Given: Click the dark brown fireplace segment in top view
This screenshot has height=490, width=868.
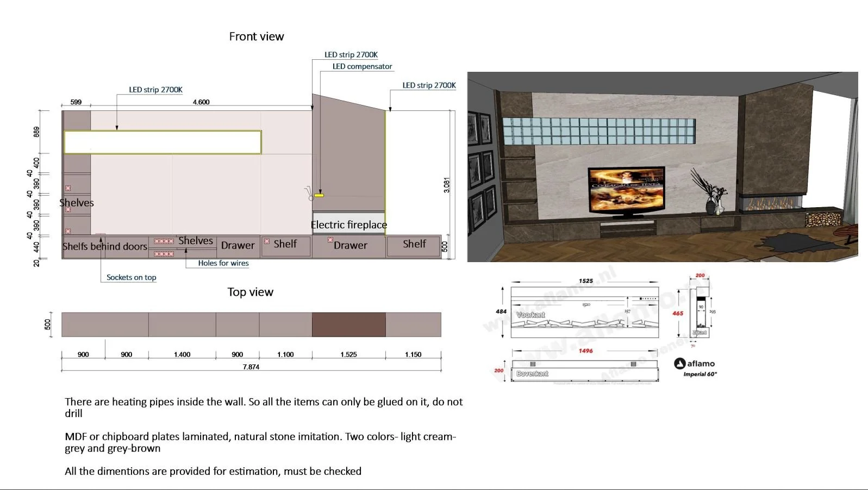Looking at the screenshot, I should [x=349, y=325].
